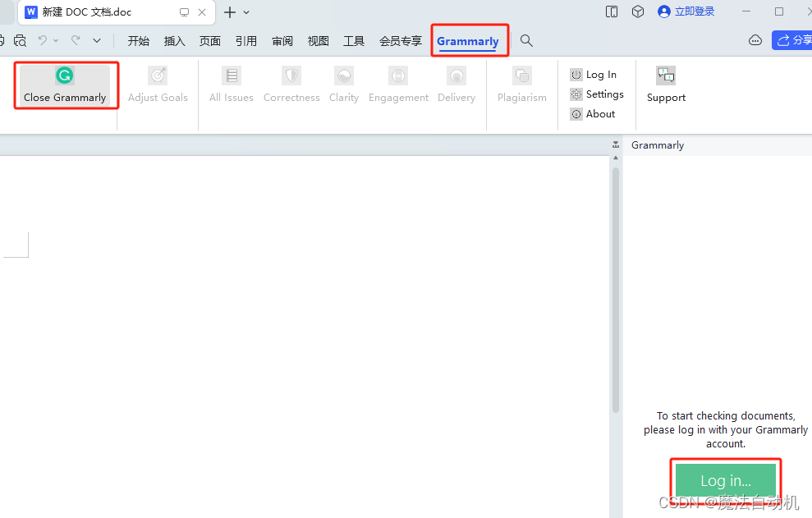Show All Issues in Grammarly ribbon
This screenshot has width=812, height=518.
(x=232, y=85)
